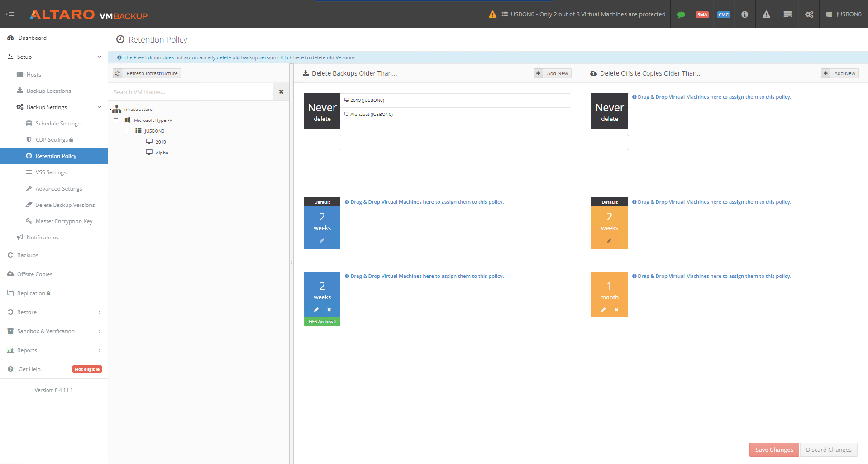Click the Not eligible badge

click(87, 369)
